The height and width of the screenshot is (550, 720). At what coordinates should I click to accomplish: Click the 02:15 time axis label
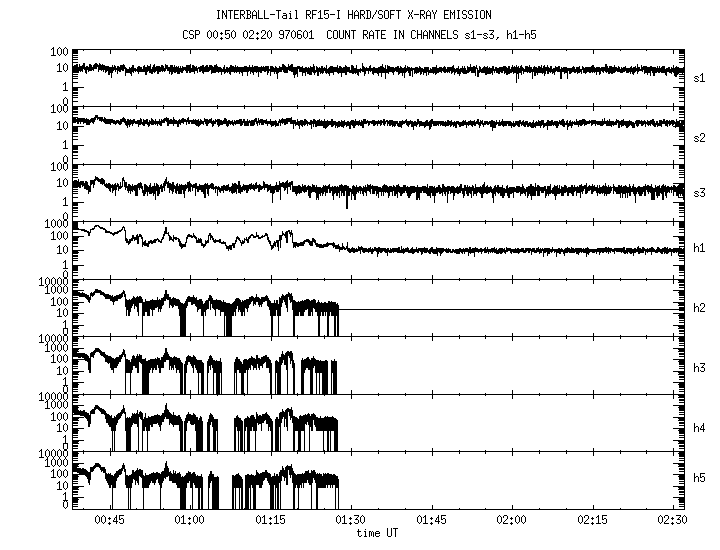592,520
